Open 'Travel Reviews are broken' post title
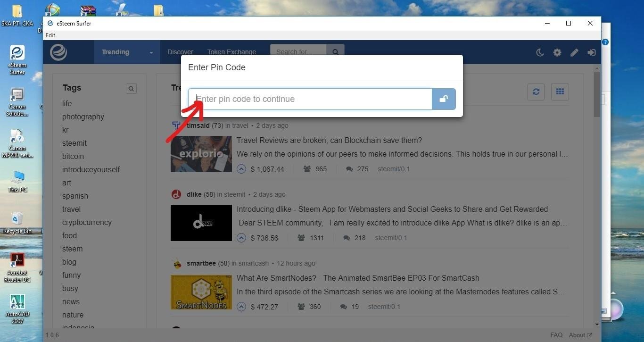Screen dimensions: 644x342 (x=329, y=141)
